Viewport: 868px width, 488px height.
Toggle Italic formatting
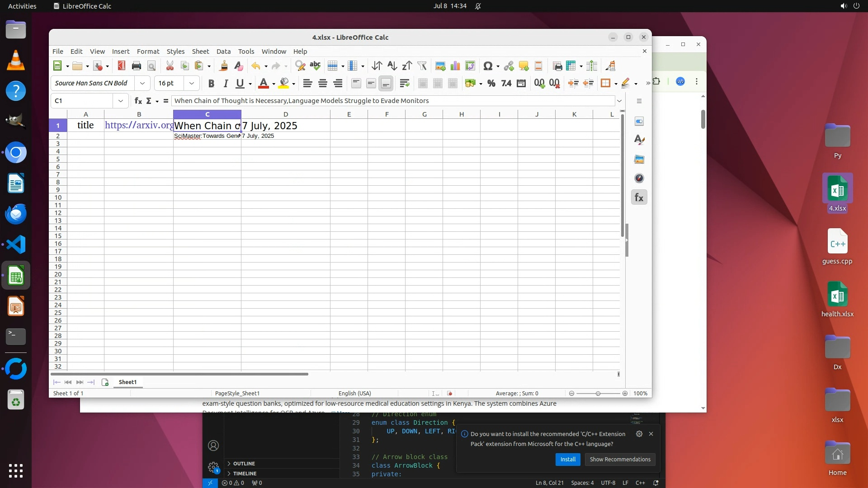226,83
